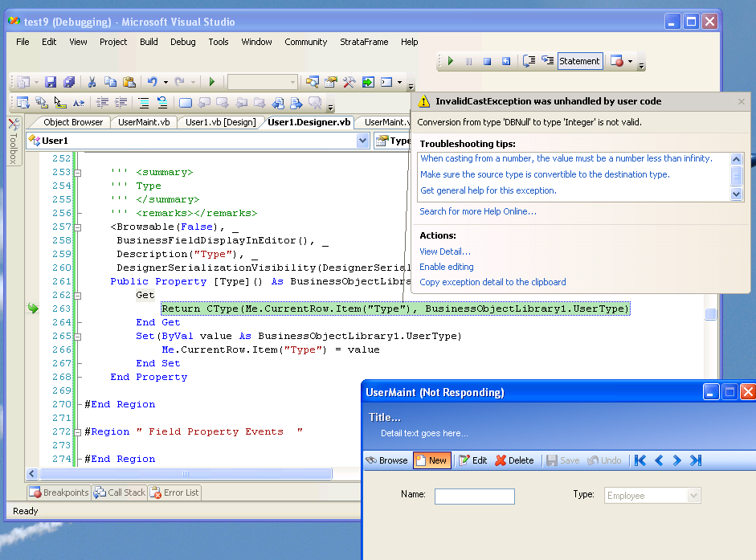Click the Save icon in the toolbar
This screenshot has height=560, width=756.
[51, 82]
